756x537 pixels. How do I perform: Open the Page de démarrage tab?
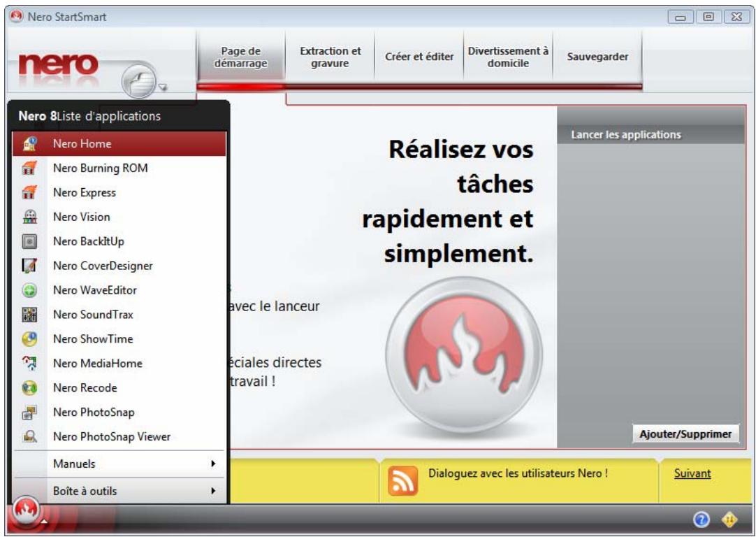(x=240, y=57)
